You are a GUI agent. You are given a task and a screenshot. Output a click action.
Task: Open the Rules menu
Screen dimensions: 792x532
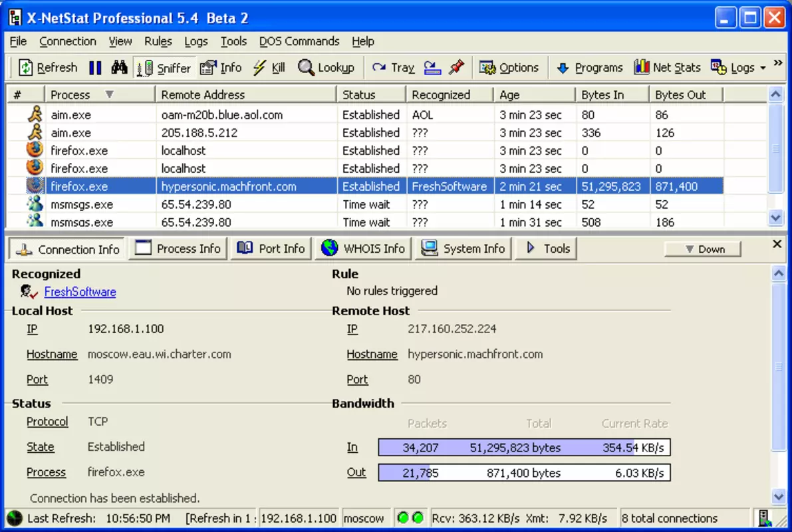[x=158, y=41]
